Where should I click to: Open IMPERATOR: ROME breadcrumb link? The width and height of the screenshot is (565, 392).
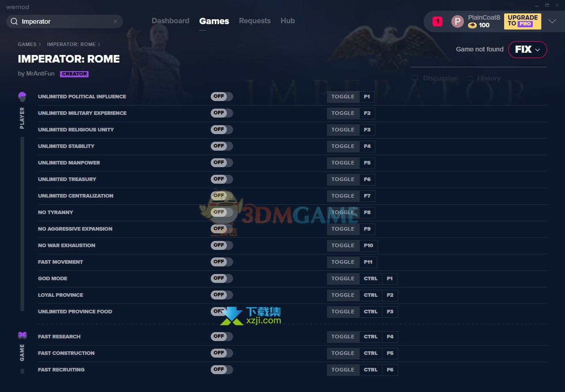[71, 45]
